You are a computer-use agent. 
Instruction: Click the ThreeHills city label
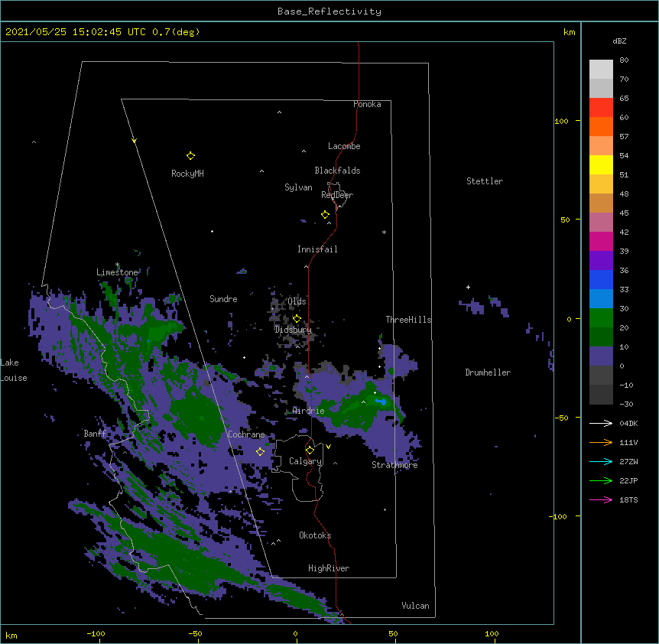tap(408, 320)
